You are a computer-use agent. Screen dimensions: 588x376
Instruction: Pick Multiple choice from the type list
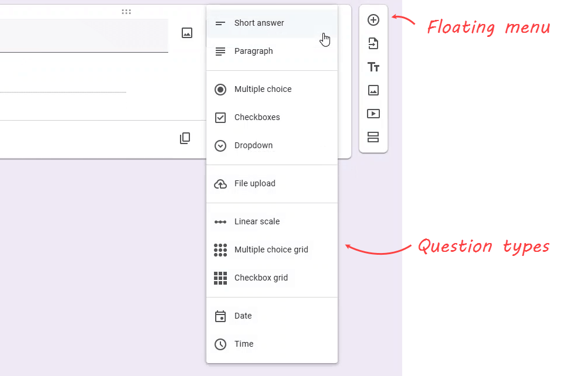coord(263,89)
